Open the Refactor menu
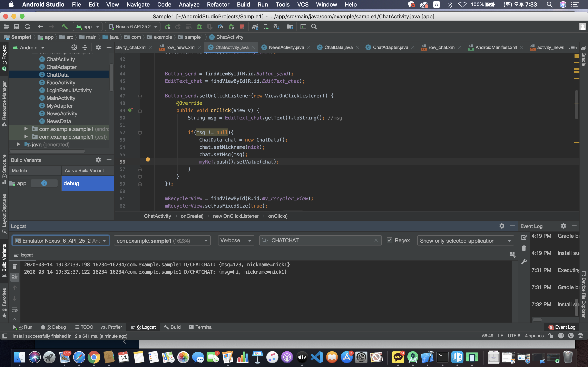Viewport: 588px width, 367px height. (x=218, y=4)
